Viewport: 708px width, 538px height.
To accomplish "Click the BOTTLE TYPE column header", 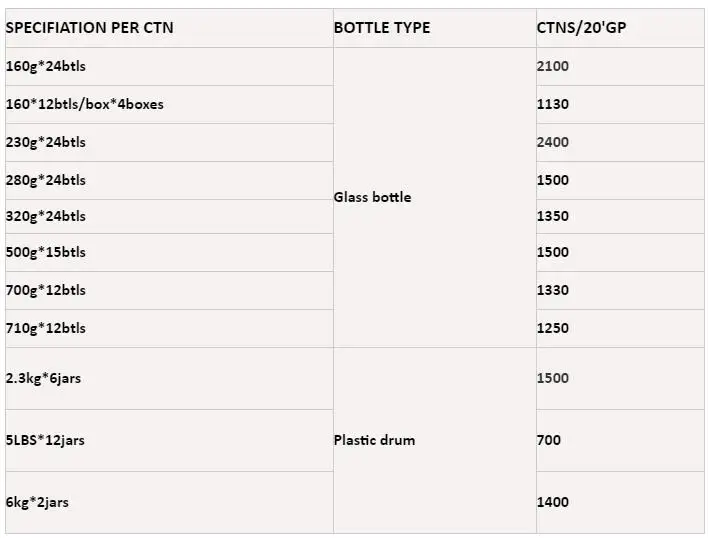I will pyautogui.click(x=382, y=28).
